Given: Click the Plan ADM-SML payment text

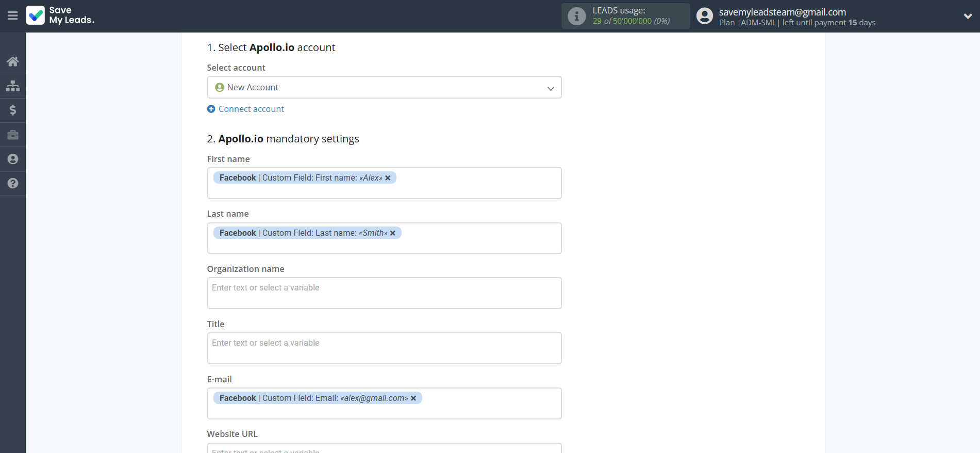Looking at the screenshot, I should click(797, 23).
